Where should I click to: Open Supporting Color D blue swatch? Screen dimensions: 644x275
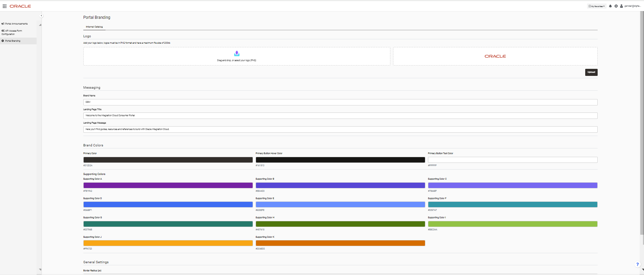[168, 204]
